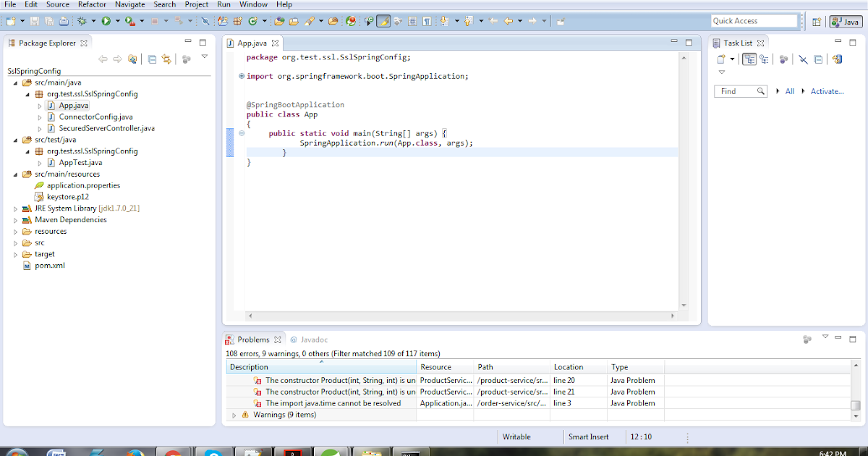Image resolution: width=868 pixels, height=456 pixels.
Task: Expand the JRE System Library node
Action: (x=15, y=208)
